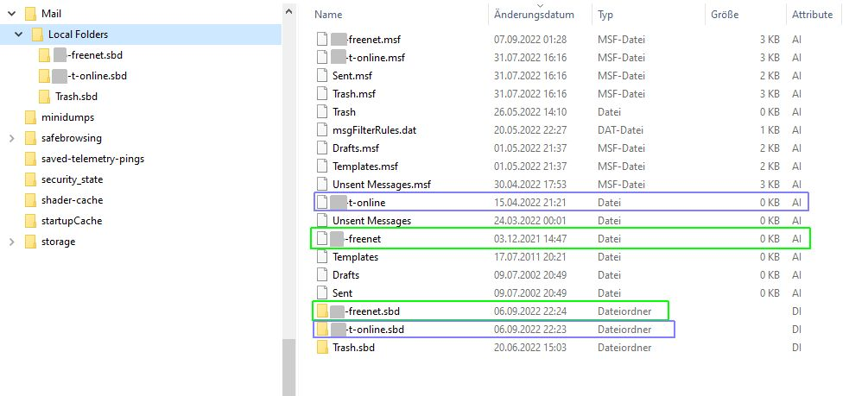Click the Templates.msf file icon
This screenshot has height=396, width=868.
coord(321,167)
